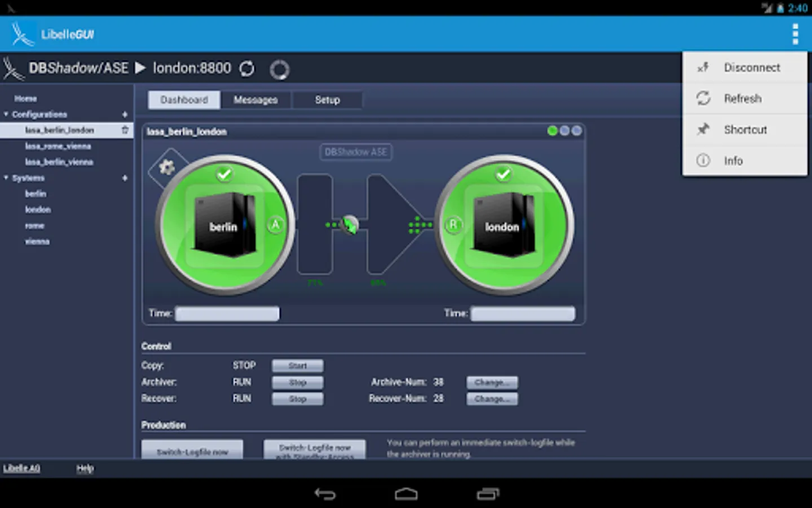Image resolution: width=812 pixels, height=508 pixels.
Task: Click the refresh icon next to london:8800
Action: pos(247,69)
